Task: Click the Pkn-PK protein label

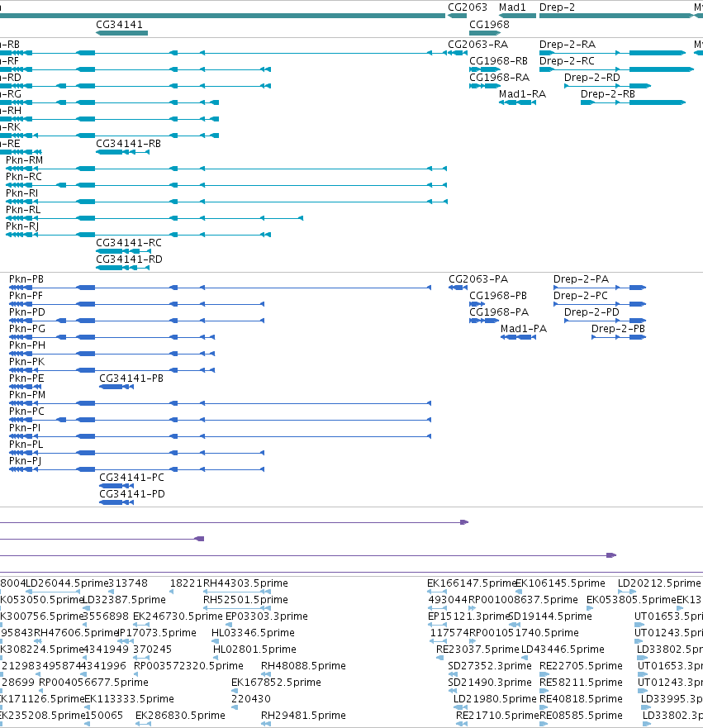Action: tap(27, 362)
